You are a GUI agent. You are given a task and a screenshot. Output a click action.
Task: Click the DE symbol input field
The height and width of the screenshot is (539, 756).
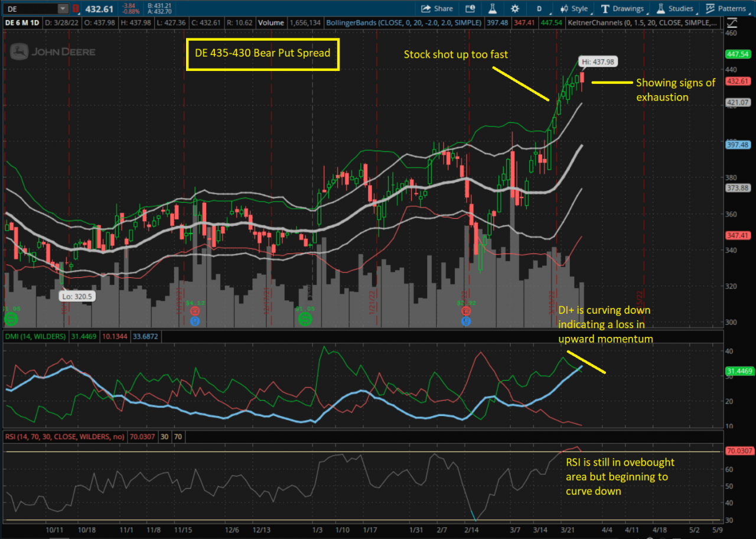pos(30,8)
